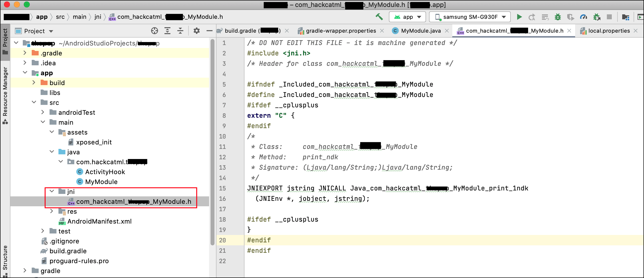The image size is (644, 278).
Task: Click the Debug app bug icon
Action: point(558,17)
